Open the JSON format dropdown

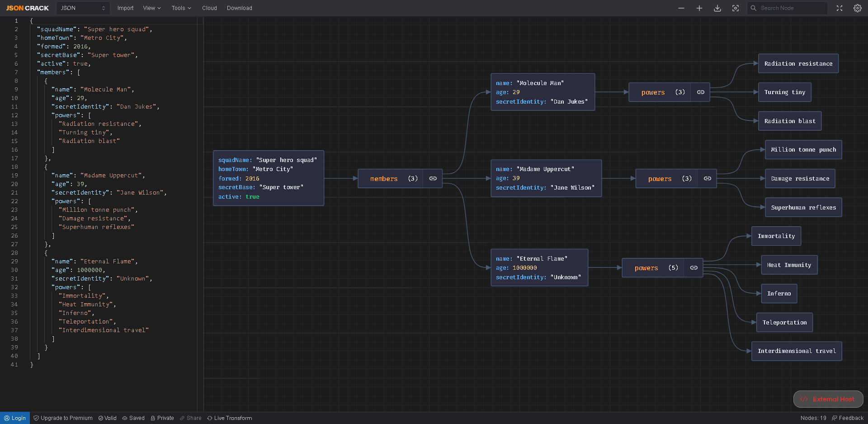point(83,8)
